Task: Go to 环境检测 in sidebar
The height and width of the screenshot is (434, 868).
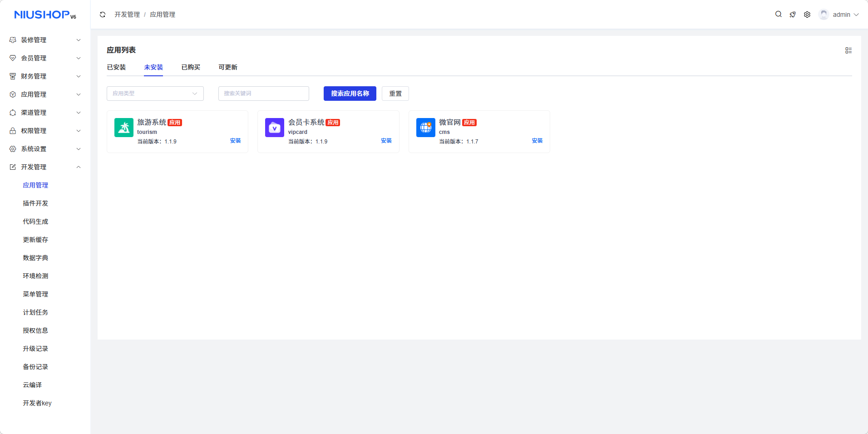Action: tap(35, 276)
